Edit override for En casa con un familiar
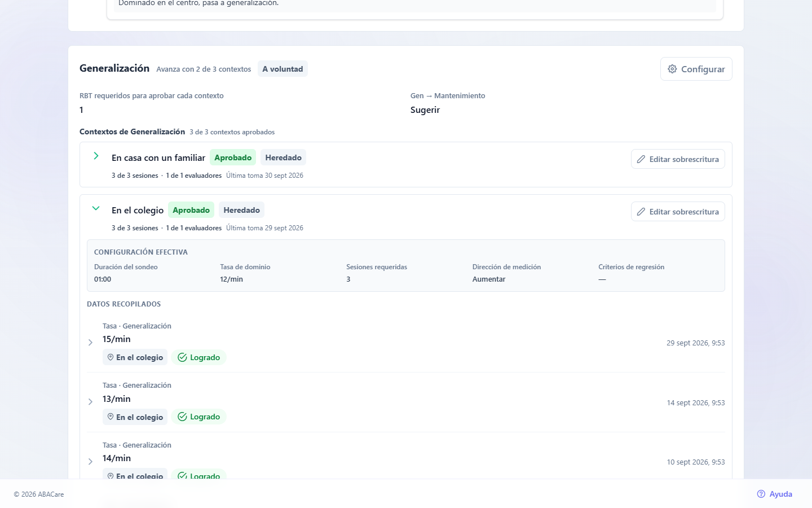Viewport: 812px width, 508px height. 678,159
